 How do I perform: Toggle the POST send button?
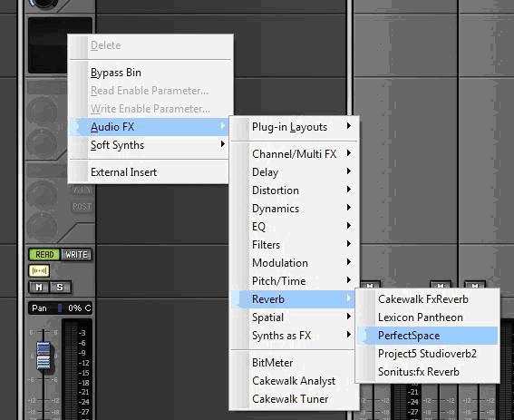click(x=82, y=207)
